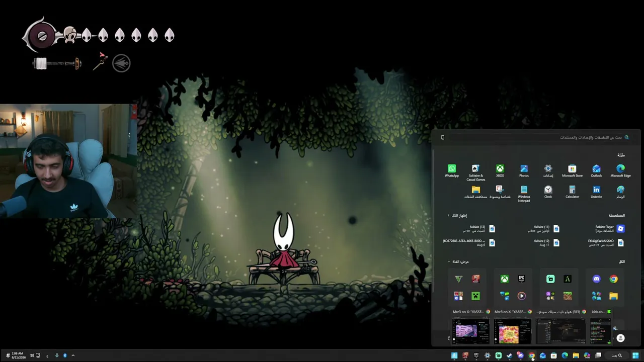Open the EKvLigXWwAIShXO recommended file
This screenshot has width=644, height=362.
point(606,243)
